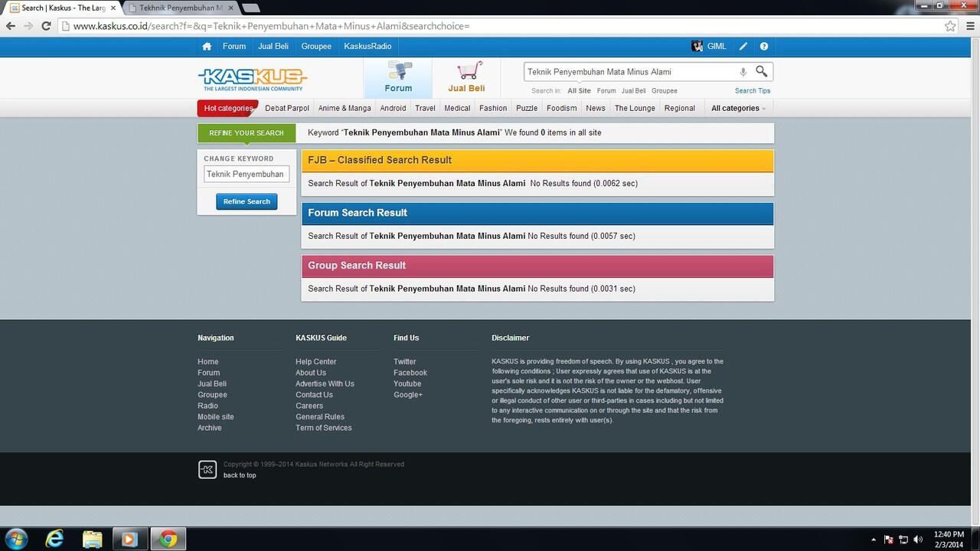This screenshot has width=980, height=551.
Task: Click the Refine Search button
Action: tap(247, 201)
